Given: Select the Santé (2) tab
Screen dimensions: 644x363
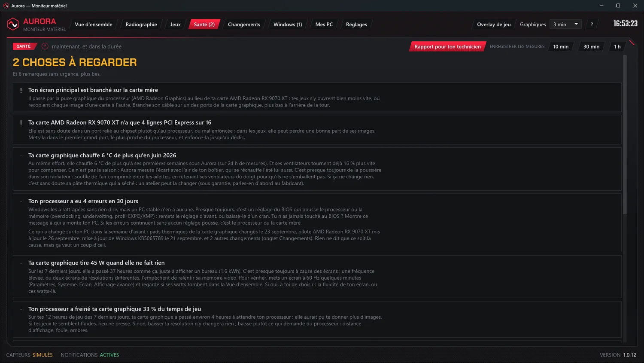Looking at the screenshot, I should (204, 24).
